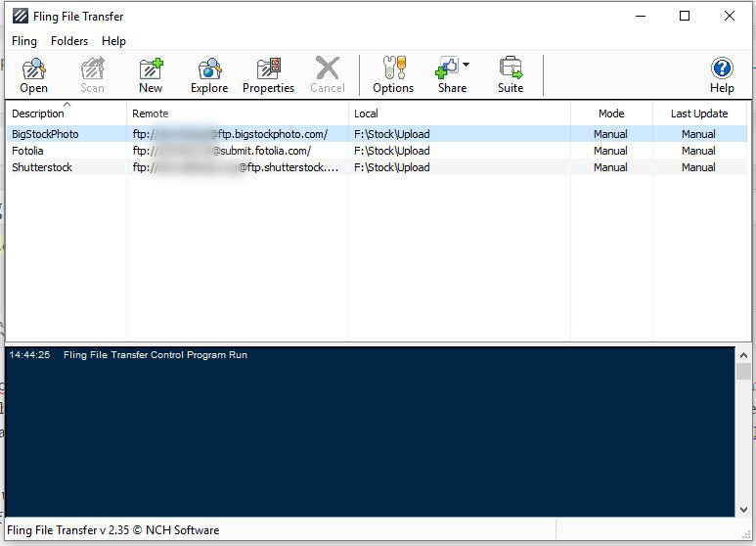Image resolution: width=756 pixels, height=546 pixels.
Task: Open the Fling menu
Action: (24, 41)
